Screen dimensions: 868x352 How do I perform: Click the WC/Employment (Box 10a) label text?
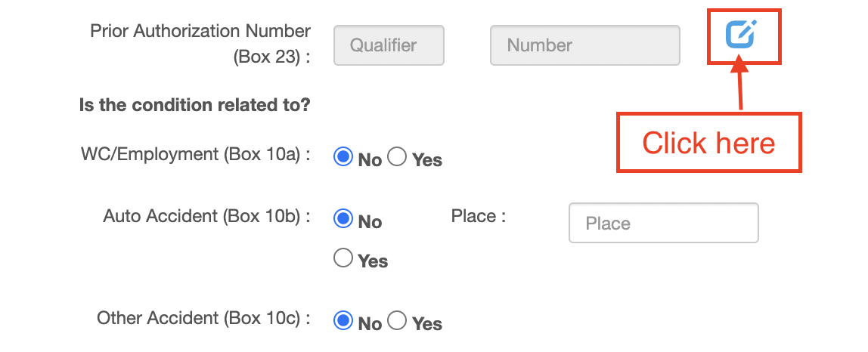pos(195,154)
